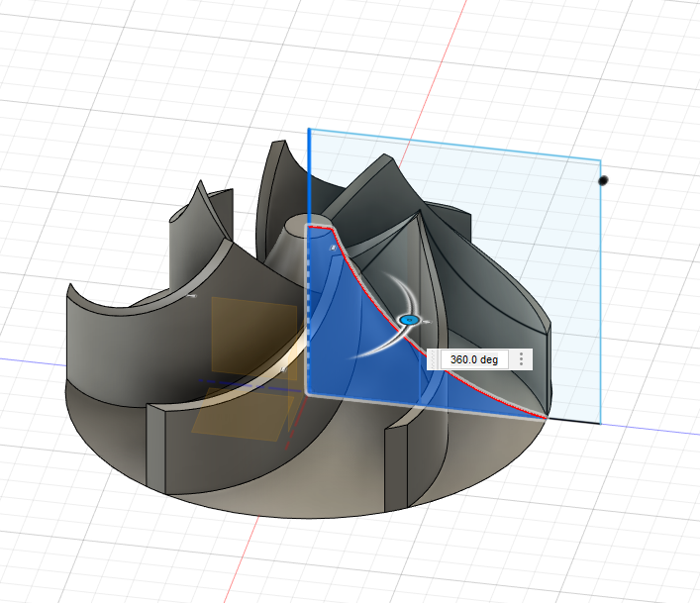Click the black dot at sketch plane corner

coord(603,180)
